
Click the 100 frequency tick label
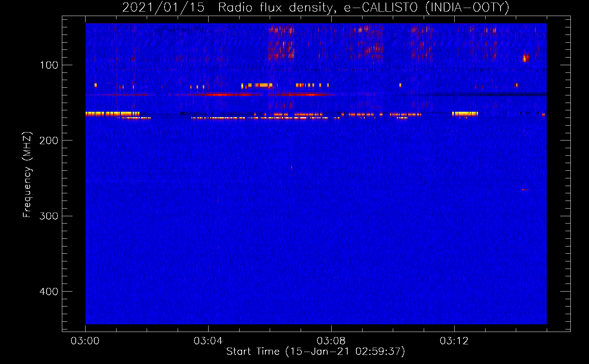click(x=49, y=65)
